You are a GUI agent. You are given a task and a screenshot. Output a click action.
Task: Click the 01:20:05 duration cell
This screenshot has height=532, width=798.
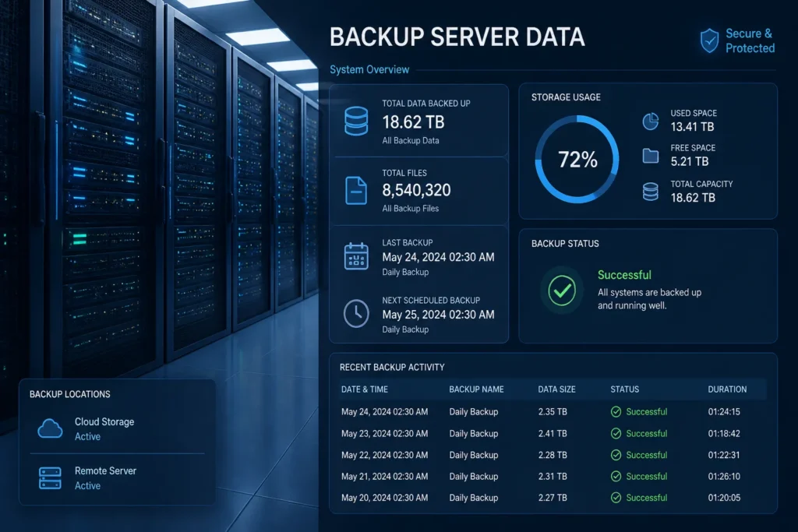pyautogui.click(x=724, y=498)
